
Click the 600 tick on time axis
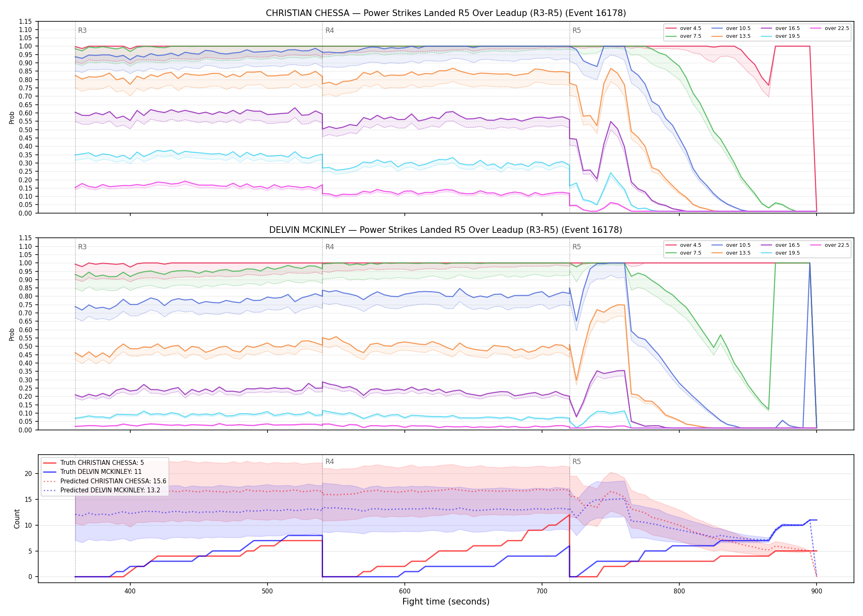(405, 591)
